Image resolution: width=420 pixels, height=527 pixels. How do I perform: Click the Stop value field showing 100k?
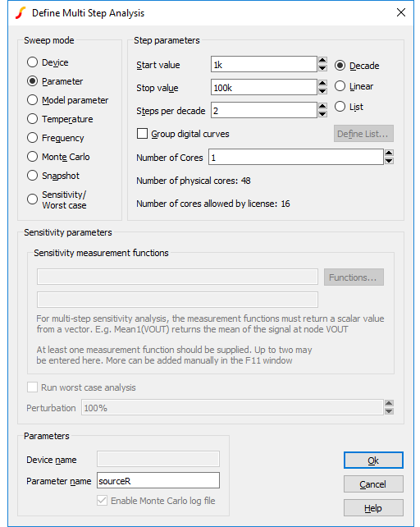tap(264, 87)
